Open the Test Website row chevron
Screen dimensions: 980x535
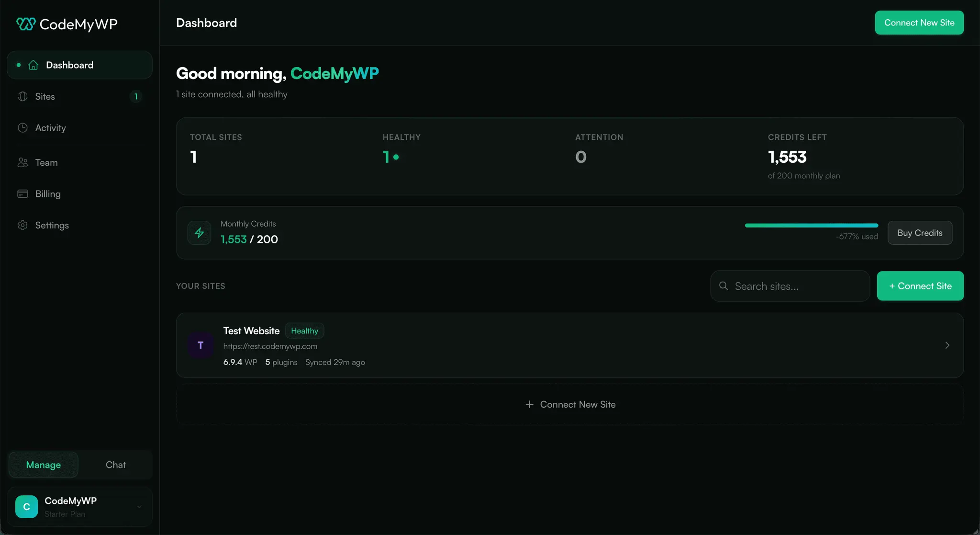tap(947, 345)
